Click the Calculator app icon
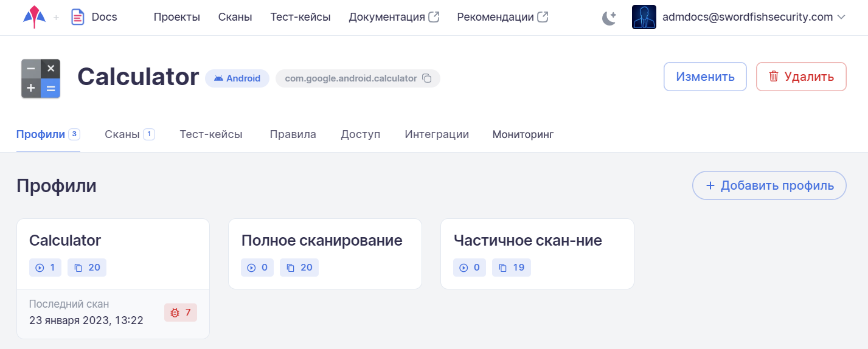Screen dimensions: 868x349 click(x=41, y=78)
